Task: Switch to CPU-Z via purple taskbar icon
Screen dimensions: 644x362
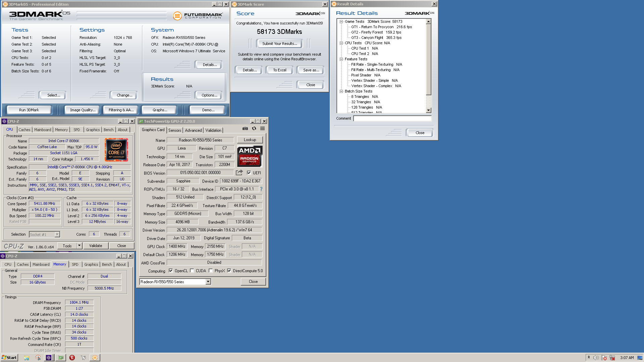Action: coord(49,358)
